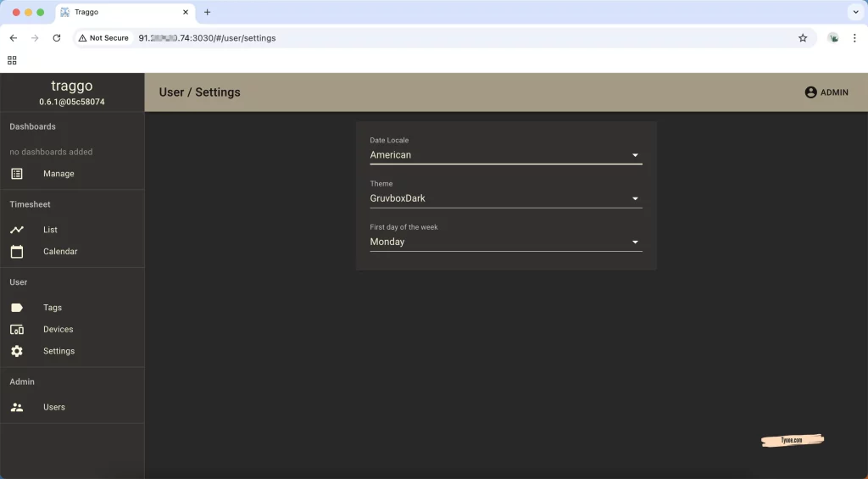Close the Traggo browser tab

coord(186,12)
